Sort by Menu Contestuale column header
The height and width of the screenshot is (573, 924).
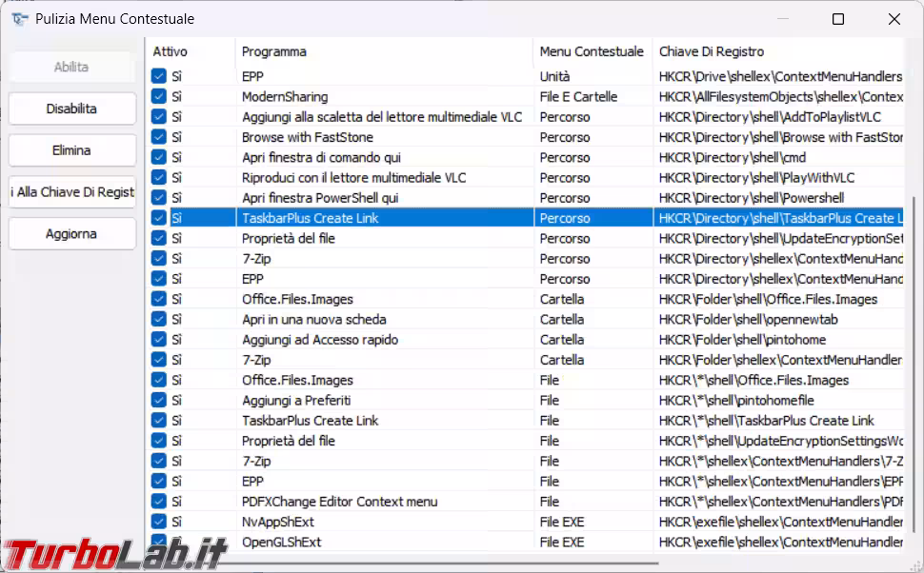pyautogui.click(x=591, y=51)
